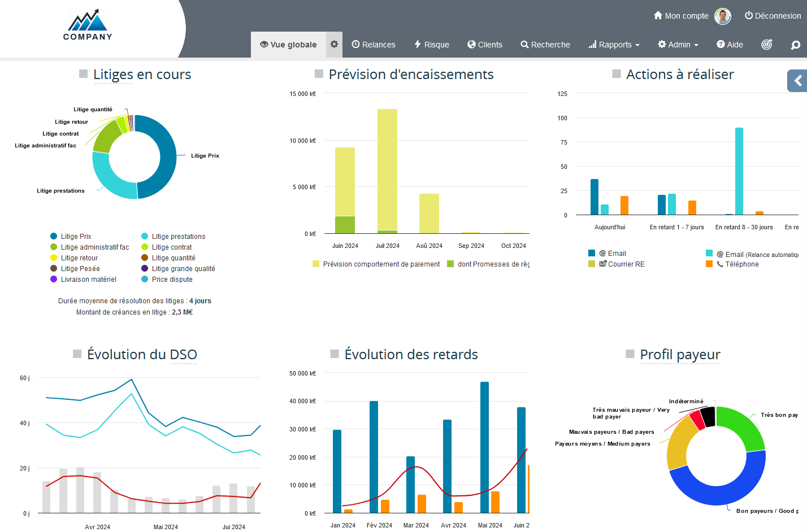Click green Très bon payeur donut slice
The height and width of the screenshot is (532, 807).
745,426
